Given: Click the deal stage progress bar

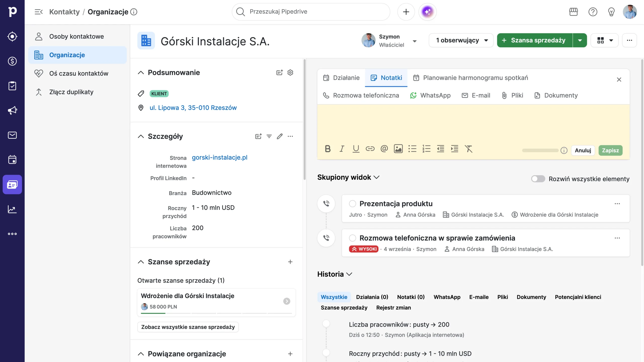Looking at the screenshot, I should [x=216, y=313].
